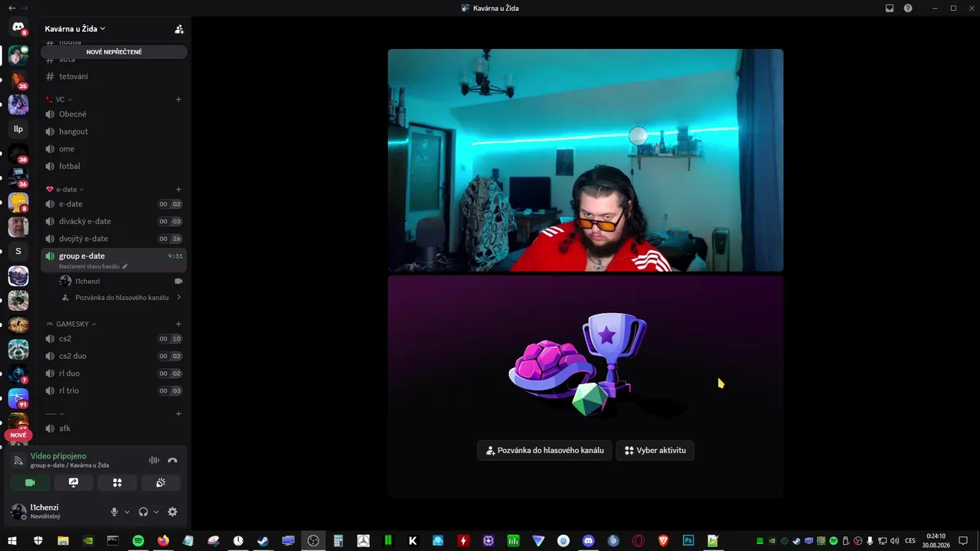This screenshot has width=980, height=551.
Task: Join the rl duo voice channel
Action: tap(114, 373)
